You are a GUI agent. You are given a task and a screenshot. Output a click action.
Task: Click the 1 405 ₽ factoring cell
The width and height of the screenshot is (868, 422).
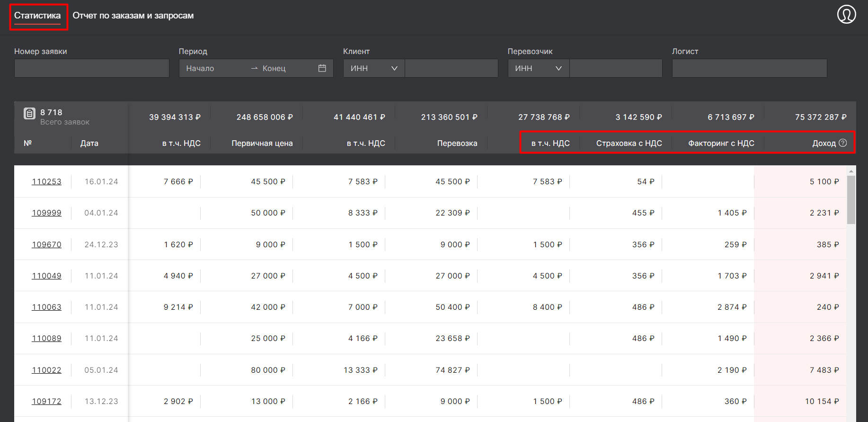click(732, 213)
